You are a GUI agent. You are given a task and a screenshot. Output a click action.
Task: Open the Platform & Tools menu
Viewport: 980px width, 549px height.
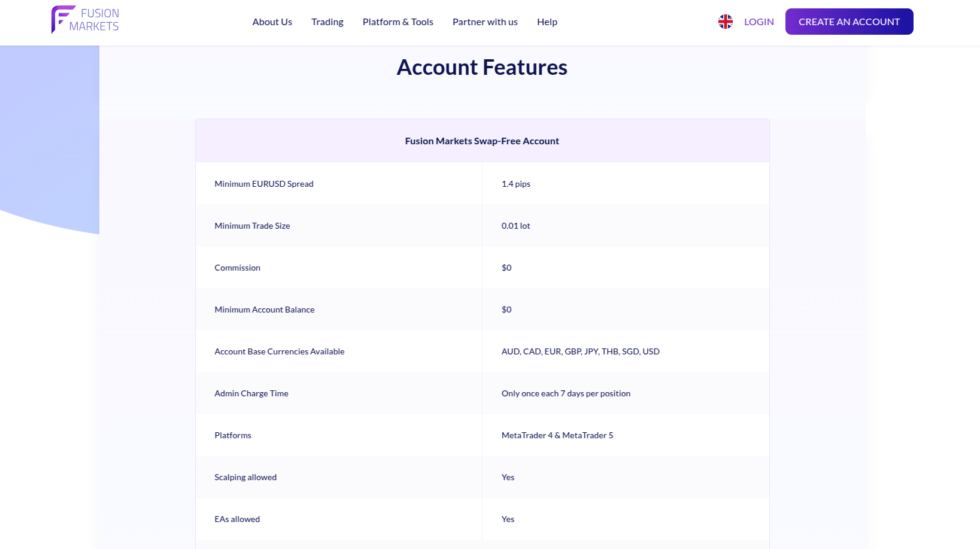[x=398, y=22]
